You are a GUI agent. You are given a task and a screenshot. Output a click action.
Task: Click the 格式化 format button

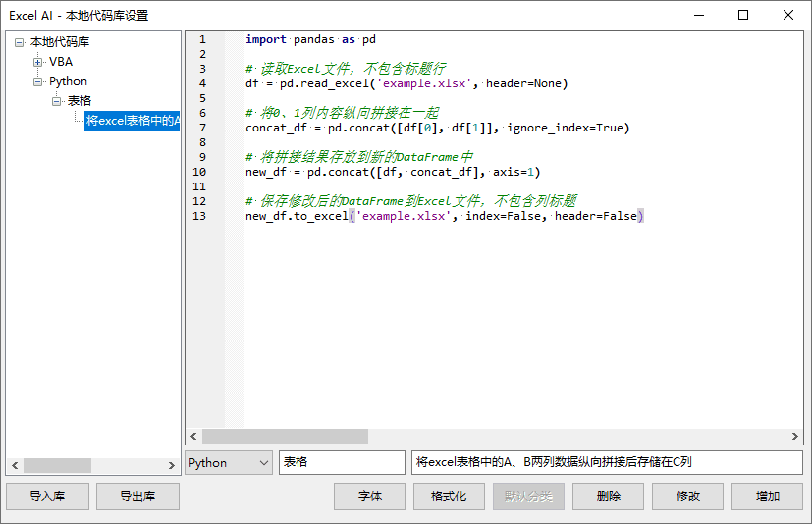[449, 497]
